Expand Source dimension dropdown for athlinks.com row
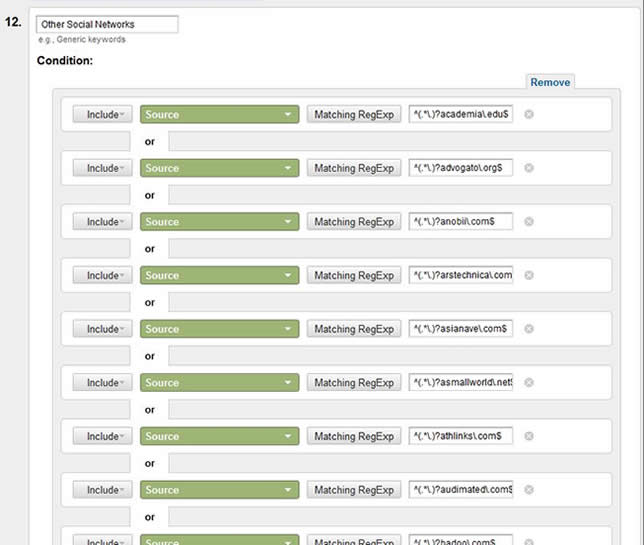644x545 pixels. click(x=219, y=436)
